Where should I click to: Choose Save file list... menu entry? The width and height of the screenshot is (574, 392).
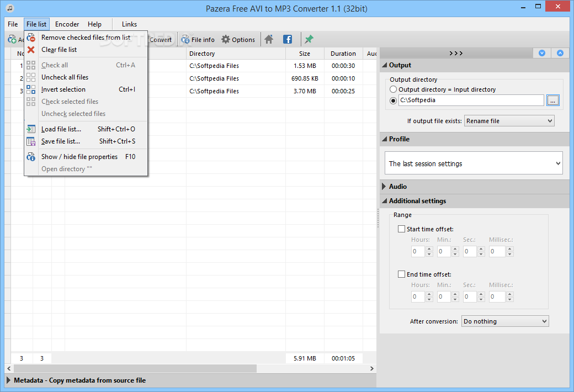tap(86, 141)
